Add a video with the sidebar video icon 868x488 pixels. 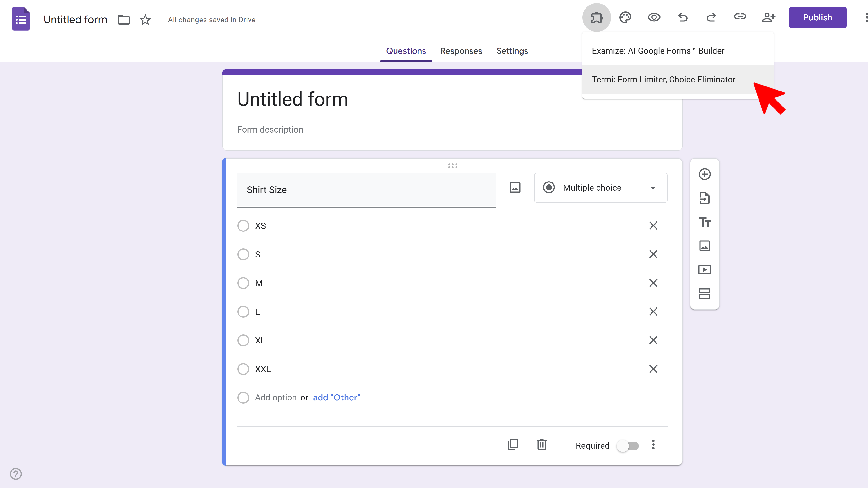pos(705,269)
